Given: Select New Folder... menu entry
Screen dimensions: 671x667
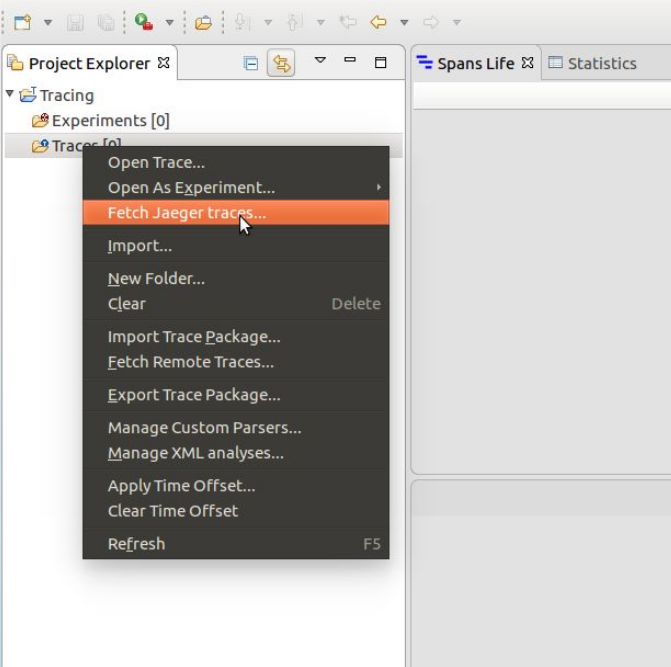Looking at the screenshot, I should tap(236, 279).
